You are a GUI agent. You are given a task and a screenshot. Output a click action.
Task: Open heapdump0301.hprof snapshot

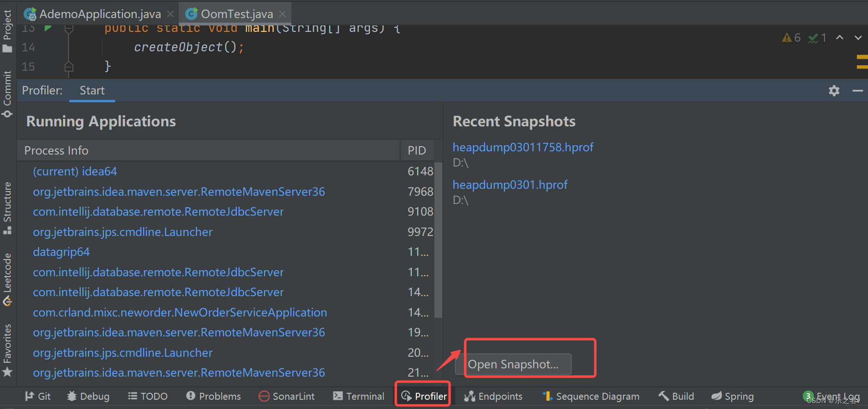pos(510,185)
